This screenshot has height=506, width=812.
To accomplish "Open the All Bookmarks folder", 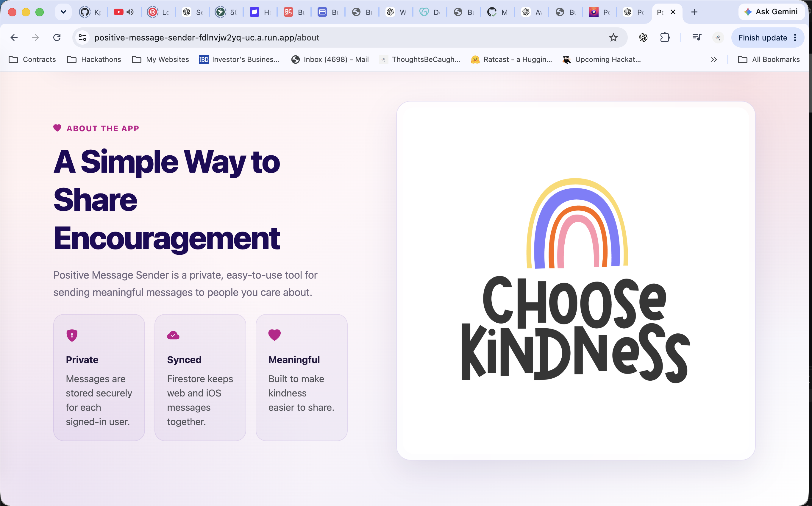I will (769, 60).
